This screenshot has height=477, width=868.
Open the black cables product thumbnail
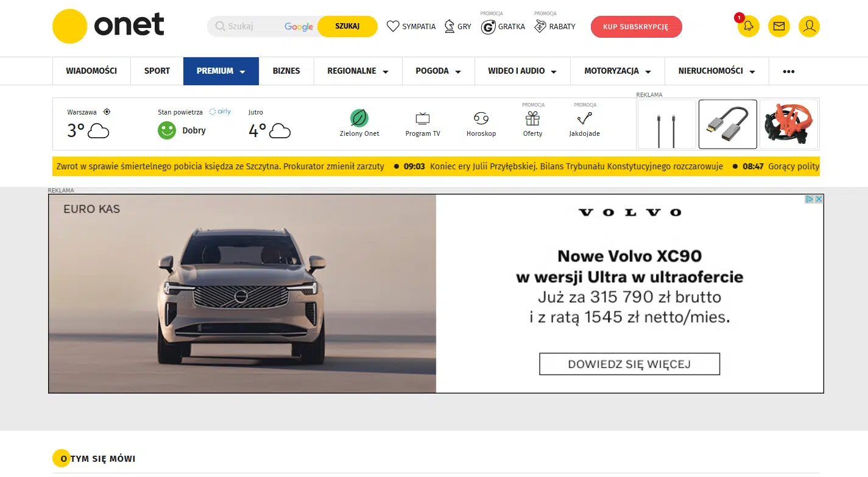click(x=666, y=124)
